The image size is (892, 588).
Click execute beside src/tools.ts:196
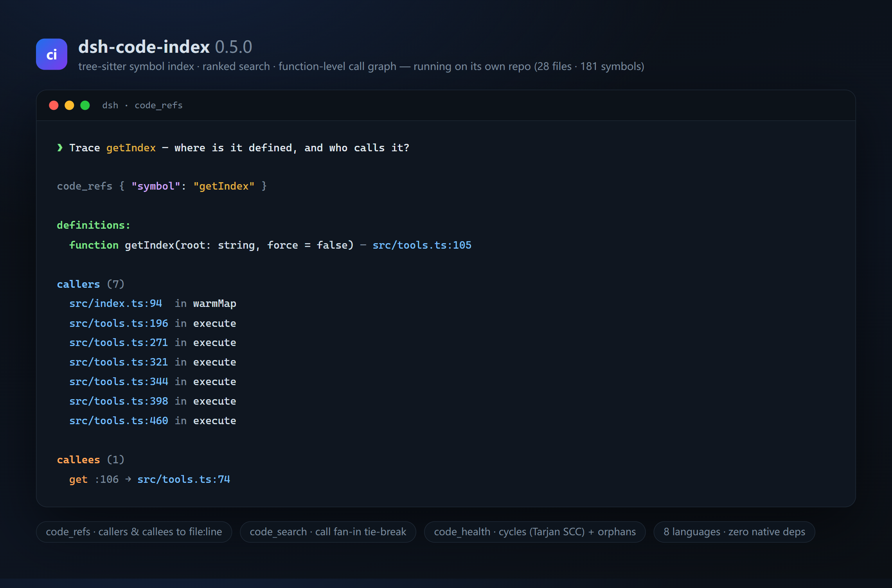pos(215,323)
